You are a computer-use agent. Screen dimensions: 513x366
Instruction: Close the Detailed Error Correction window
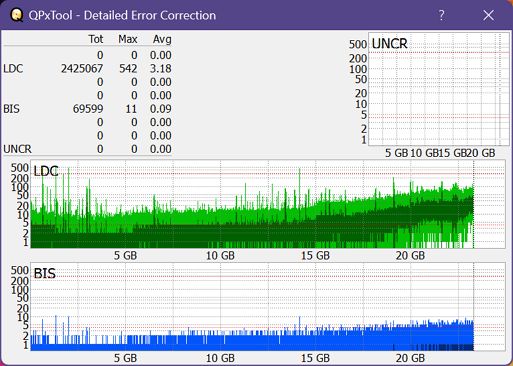pos(489,15)
